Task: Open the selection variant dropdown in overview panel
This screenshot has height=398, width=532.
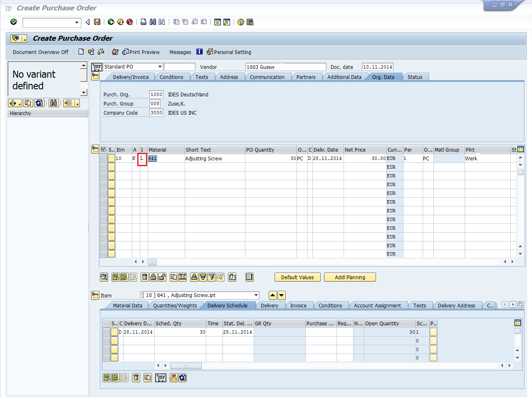Action: [x=15, y=103]
